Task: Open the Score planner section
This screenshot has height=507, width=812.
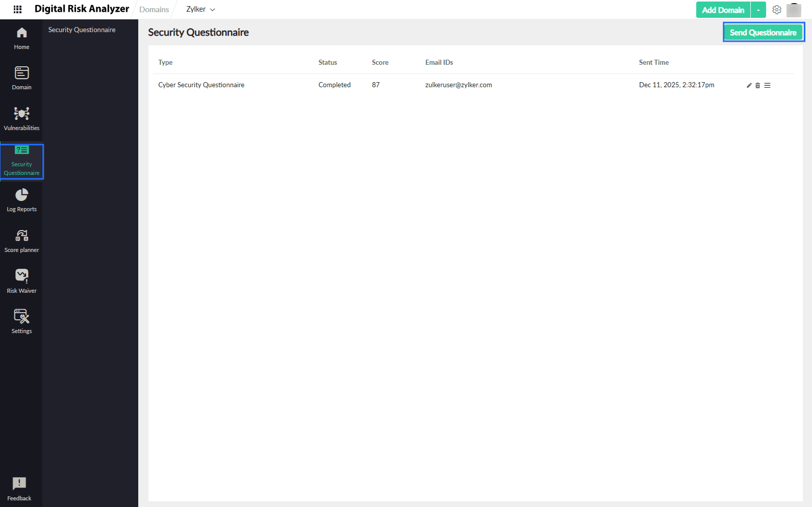Action: (21, 241)
